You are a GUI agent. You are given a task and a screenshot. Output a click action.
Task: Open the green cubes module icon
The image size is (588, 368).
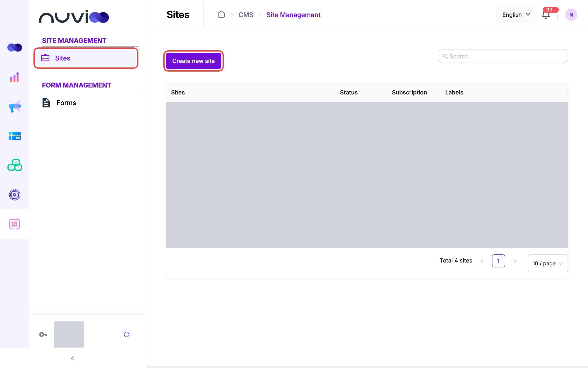(14, 165)
